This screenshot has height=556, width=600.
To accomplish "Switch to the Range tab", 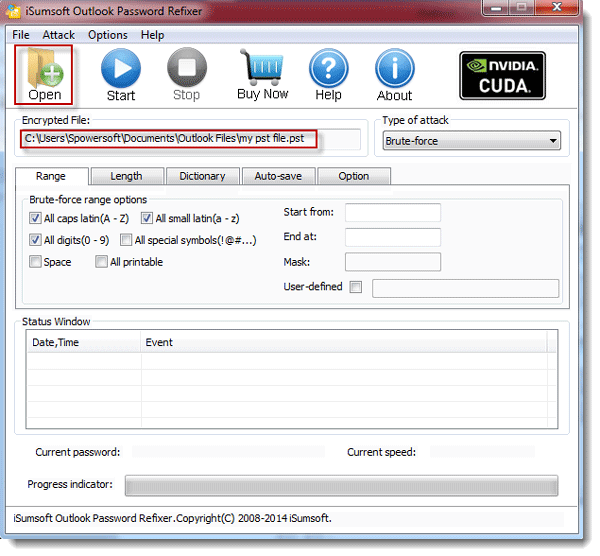I will 51,176.
